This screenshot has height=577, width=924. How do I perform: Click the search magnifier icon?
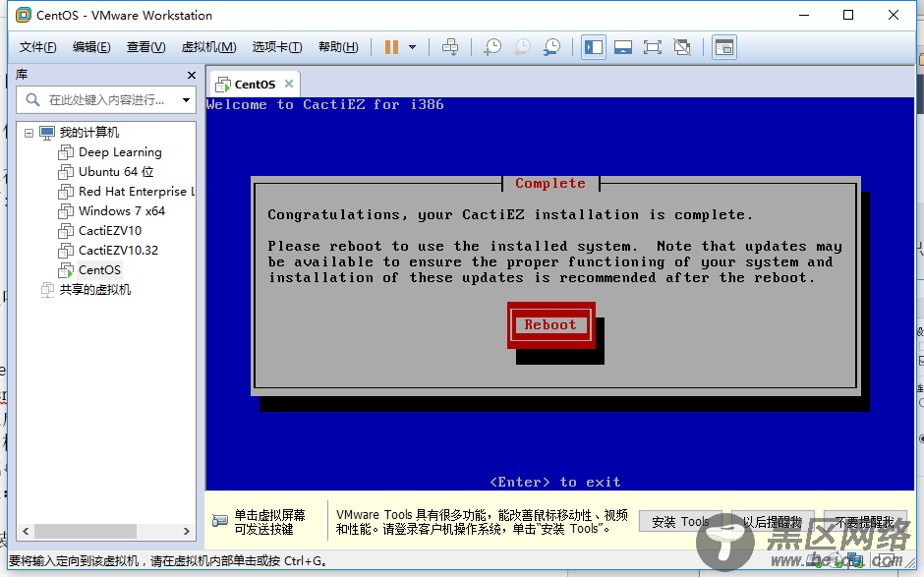point(32,100)
